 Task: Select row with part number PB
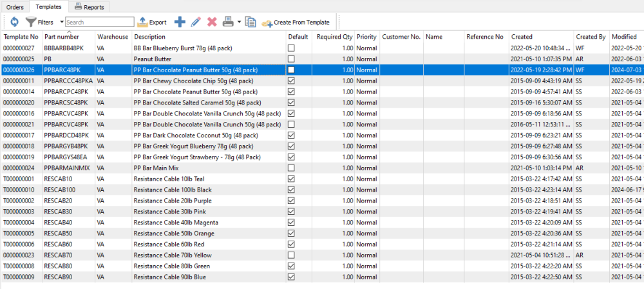[322, 59]
